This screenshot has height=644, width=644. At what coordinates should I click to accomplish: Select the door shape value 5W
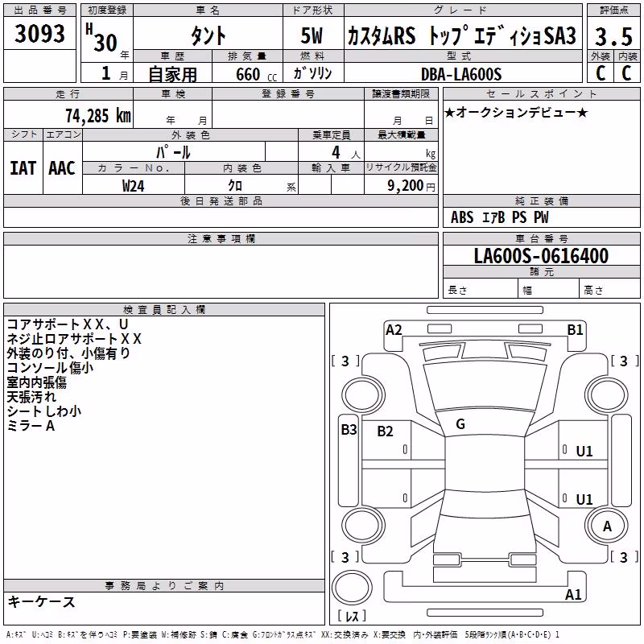point(312,35)
